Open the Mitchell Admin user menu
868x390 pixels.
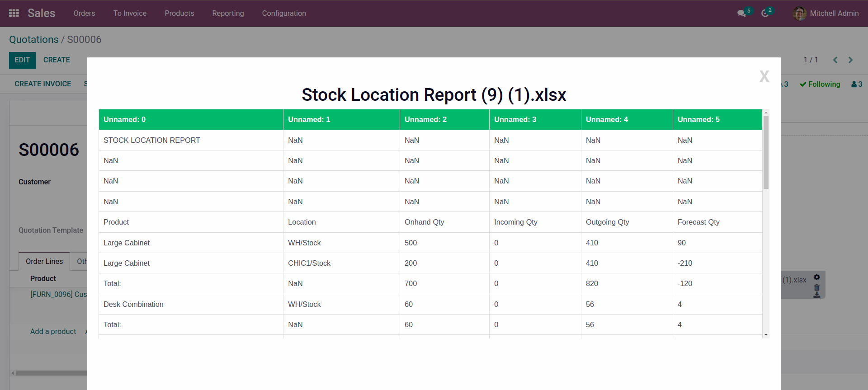[x=826, y=13]
